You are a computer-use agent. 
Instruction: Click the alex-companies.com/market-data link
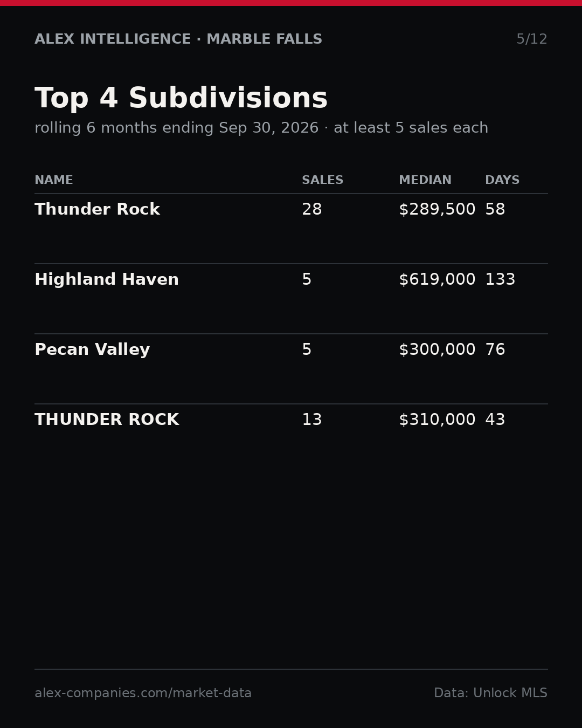[x=143, y=693]
